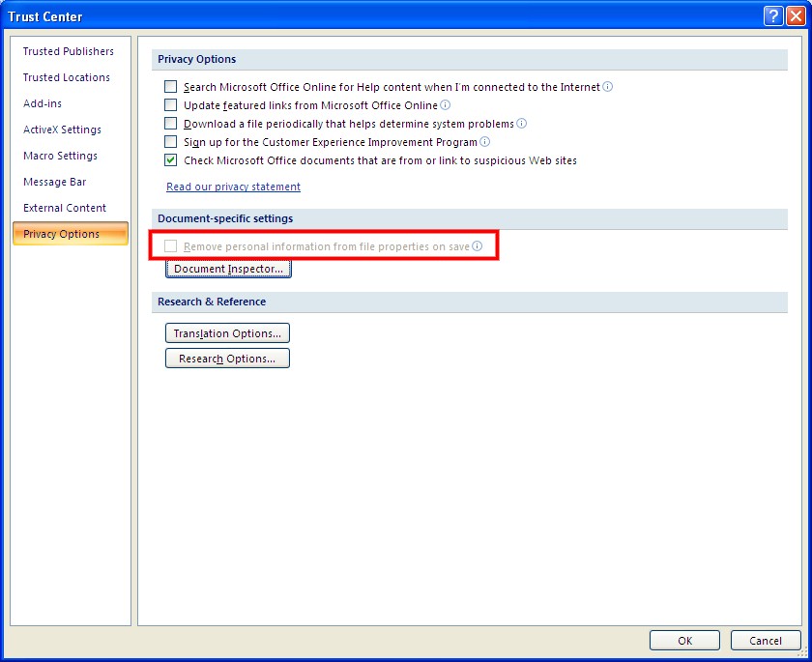
Task: Enable searching Office Online for Help content
Action: 169,87
